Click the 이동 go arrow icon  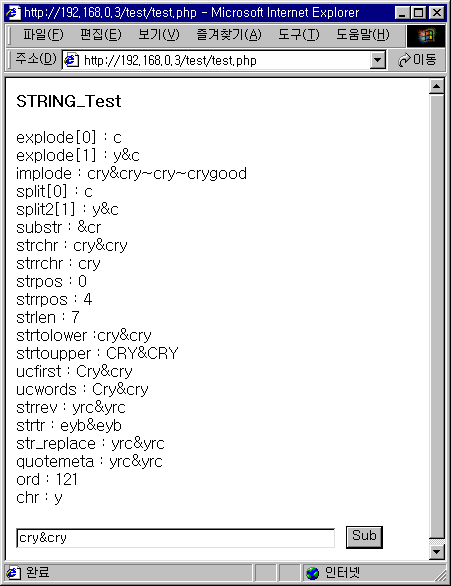(404, 60)
